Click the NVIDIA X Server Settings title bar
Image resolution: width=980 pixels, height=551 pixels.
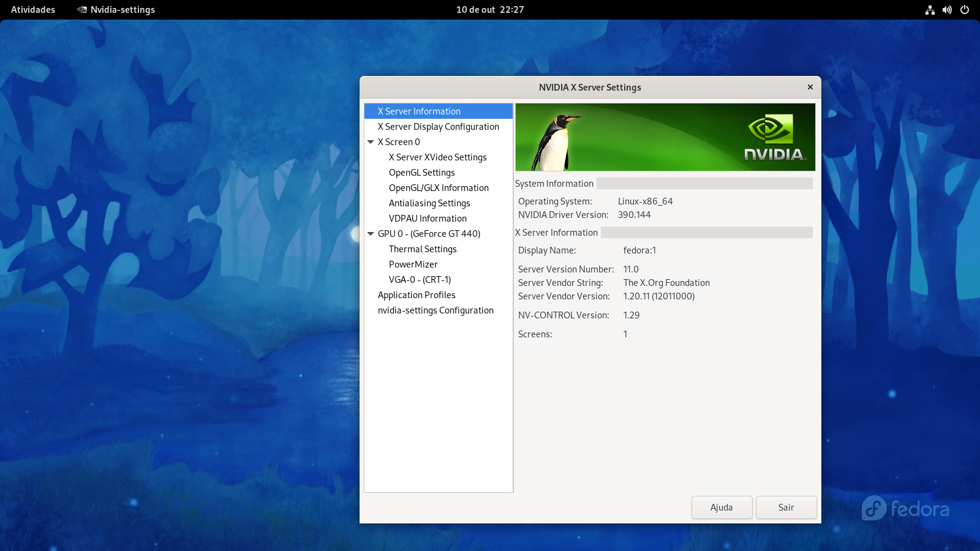[590, 88]
